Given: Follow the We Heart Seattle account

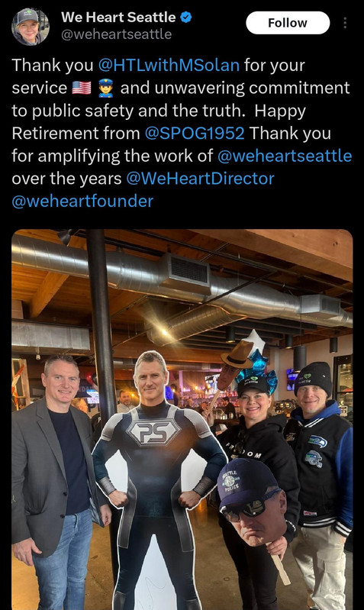Looking at the screenshot, I should (x=288, y=23).
